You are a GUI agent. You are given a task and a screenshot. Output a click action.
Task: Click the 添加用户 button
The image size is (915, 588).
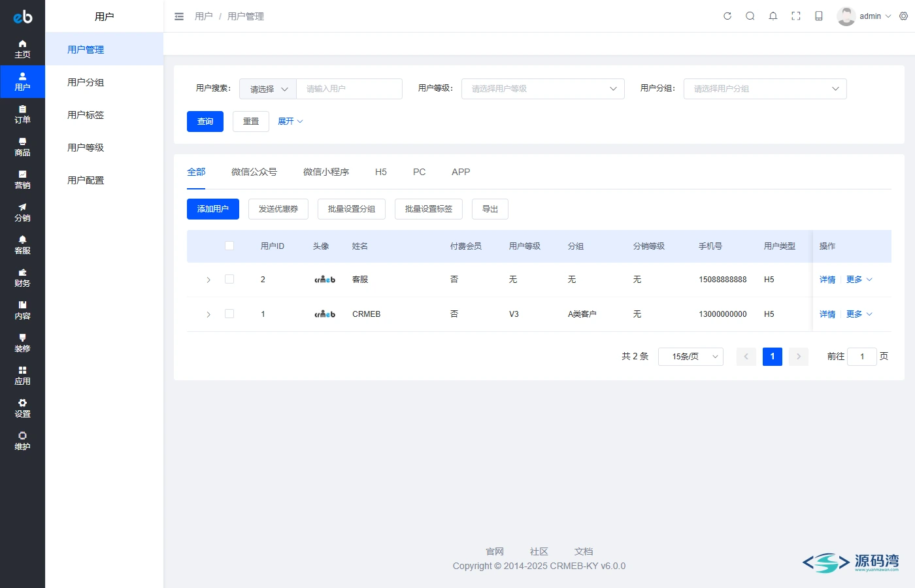tap(213, 209)
